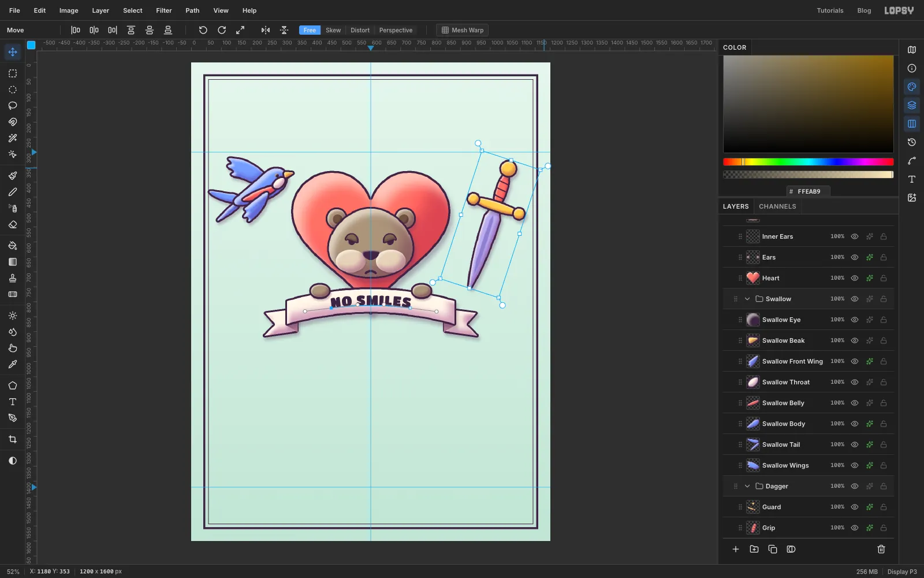Select the Rectangular Marquee tool
This screenshot has height=578, width=924.
point(13,73)
